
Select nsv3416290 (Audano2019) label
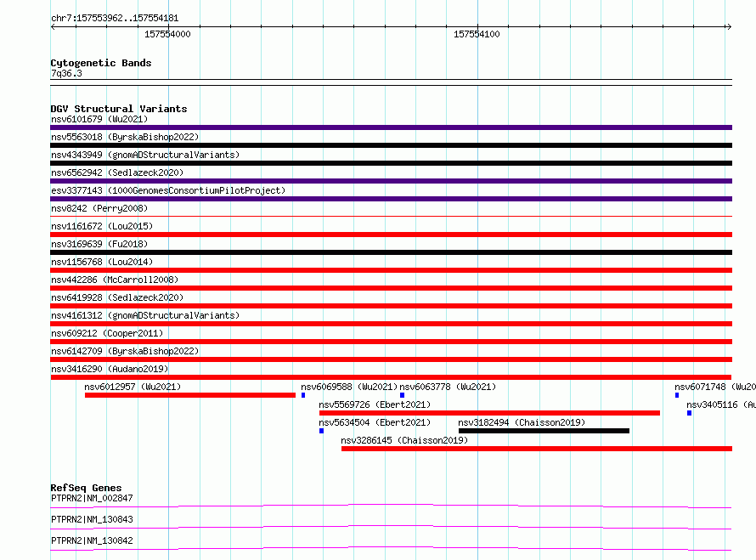point(110,369)
